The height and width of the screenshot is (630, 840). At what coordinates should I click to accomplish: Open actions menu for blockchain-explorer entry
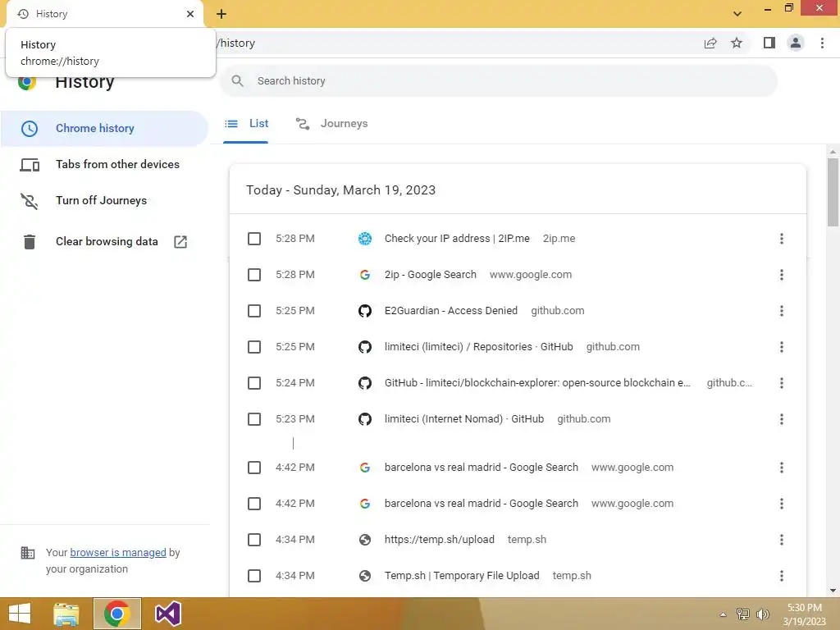(782, 383)
